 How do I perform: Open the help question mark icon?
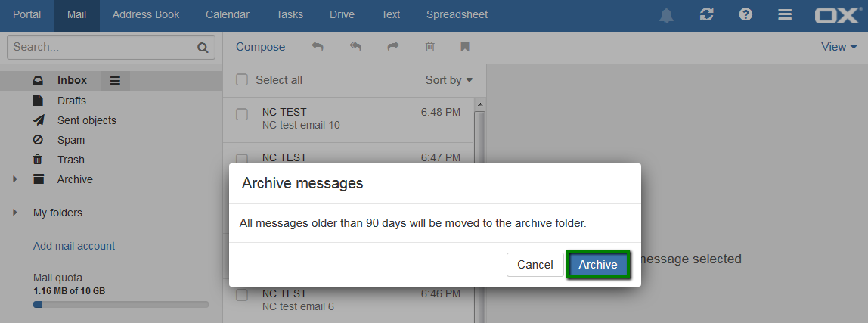pyautogui.click(x=746, y=15)
